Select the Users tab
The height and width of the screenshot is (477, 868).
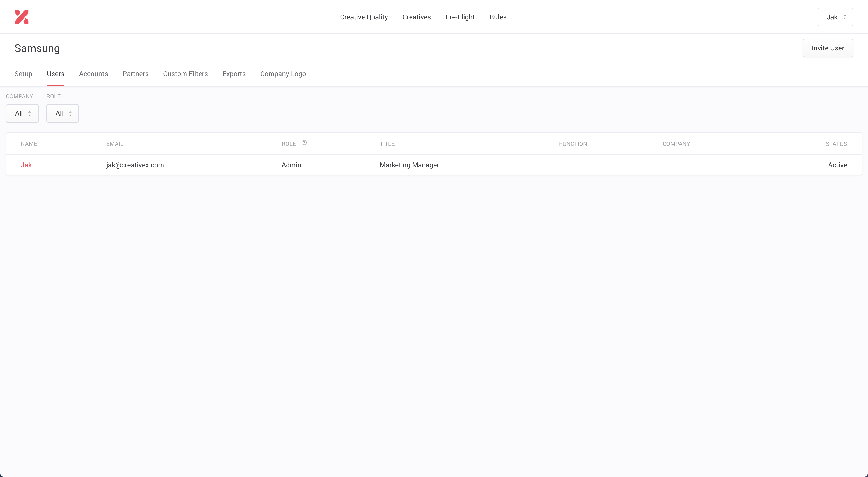56,74
